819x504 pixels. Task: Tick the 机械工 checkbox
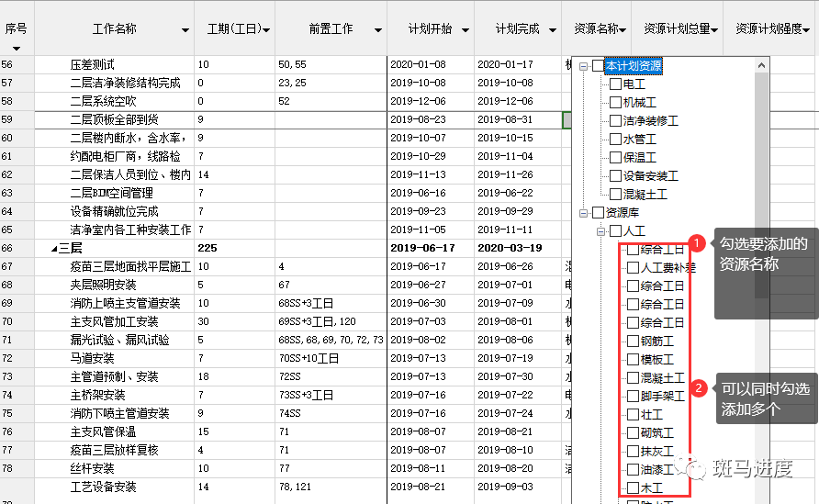coord(616,103)
